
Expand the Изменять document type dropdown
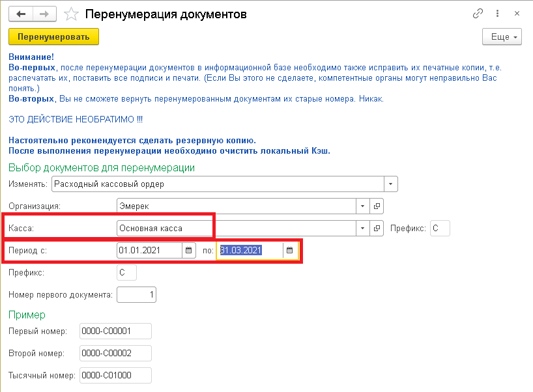(x=390, y=184)
